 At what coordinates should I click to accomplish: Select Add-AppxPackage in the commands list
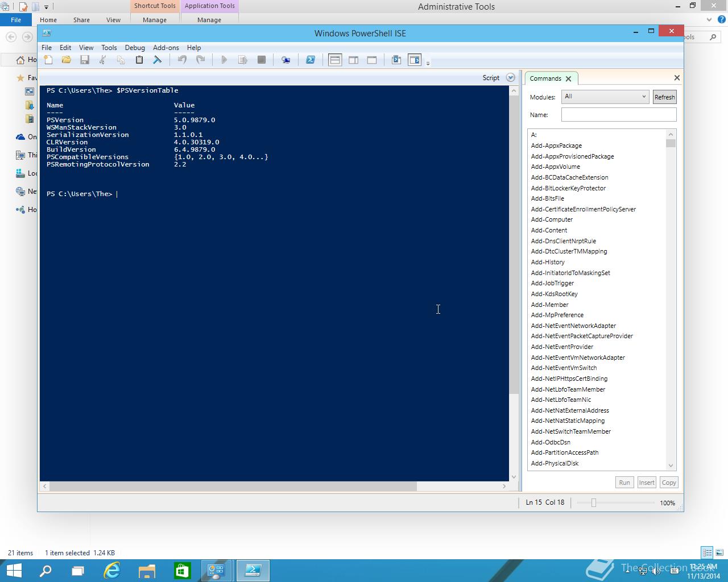[x=556, y=145]
